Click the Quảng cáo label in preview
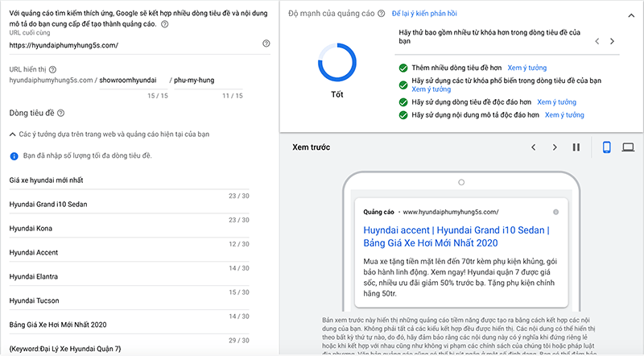This screenshot has width=644, height=356. [378, 212]
